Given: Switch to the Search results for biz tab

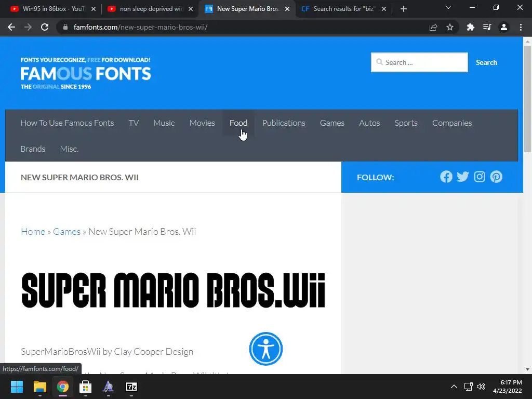Looking at the screenshot, I should tap(339, 9).
